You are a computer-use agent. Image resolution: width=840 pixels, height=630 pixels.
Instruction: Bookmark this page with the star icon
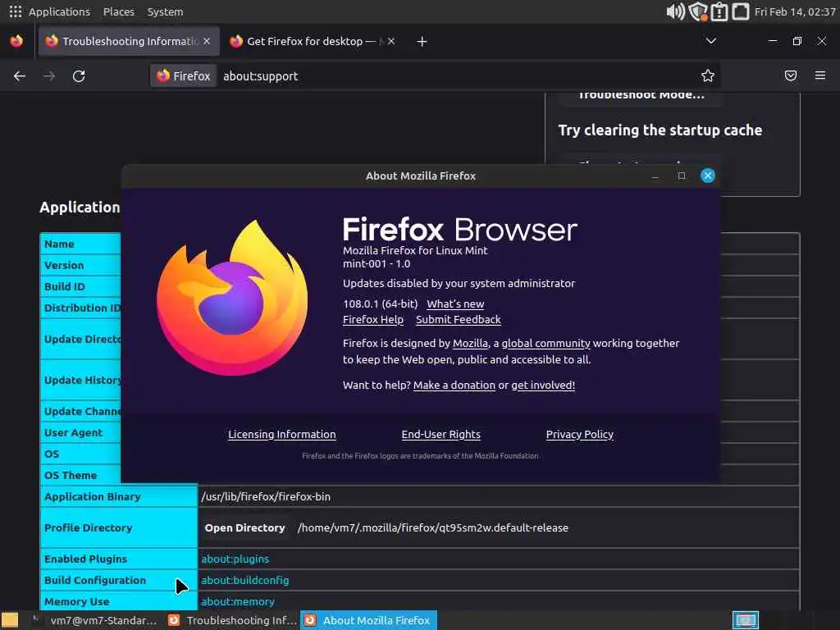[708, 76]
